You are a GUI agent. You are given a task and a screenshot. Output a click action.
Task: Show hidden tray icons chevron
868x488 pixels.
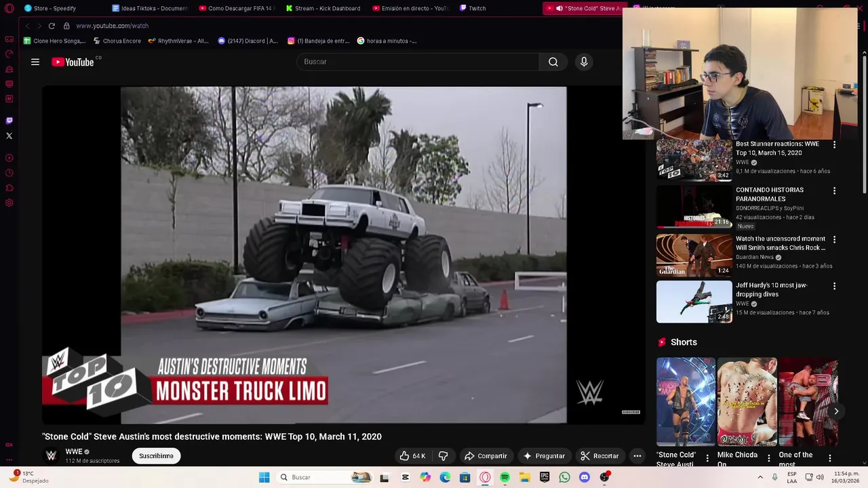[x=759, y=477]
